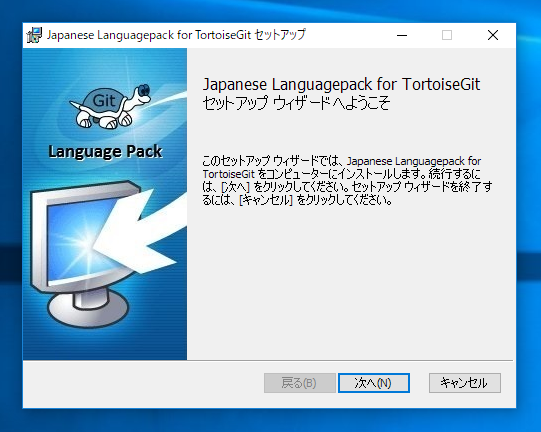Screen dimensions: 541x432
Task: Minimize the TortoiseGit setup window
Action: point(402,35)
